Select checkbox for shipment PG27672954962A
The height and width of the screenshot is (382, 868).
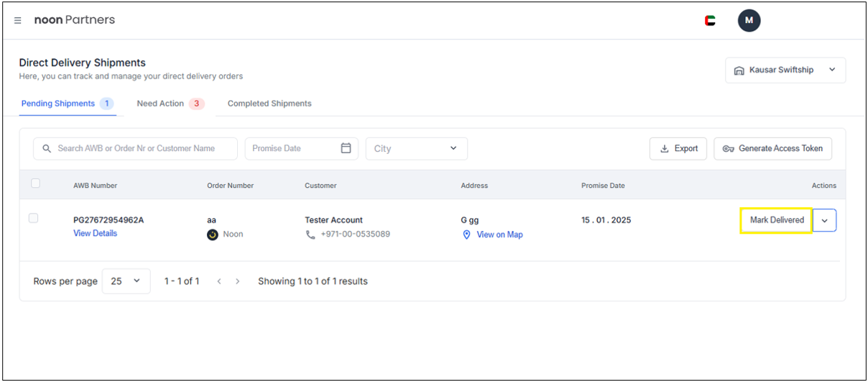point(33,218)
